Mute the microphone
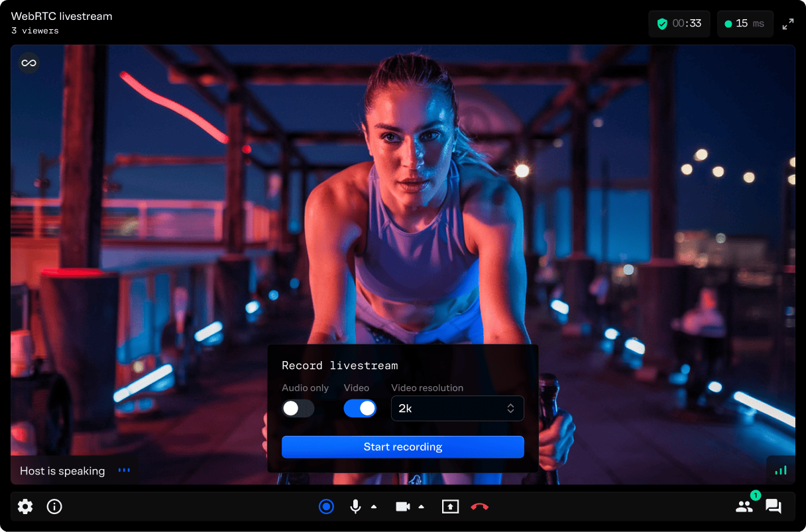The width and height of the screenshot is (806, 532). (355, 507)
